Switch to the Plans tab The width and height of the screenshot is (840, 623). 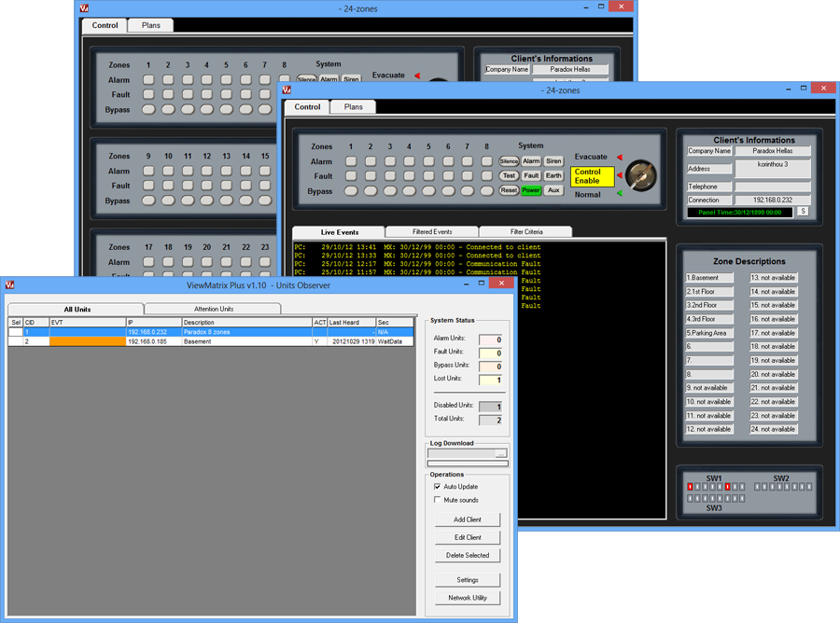pos(353,107)
